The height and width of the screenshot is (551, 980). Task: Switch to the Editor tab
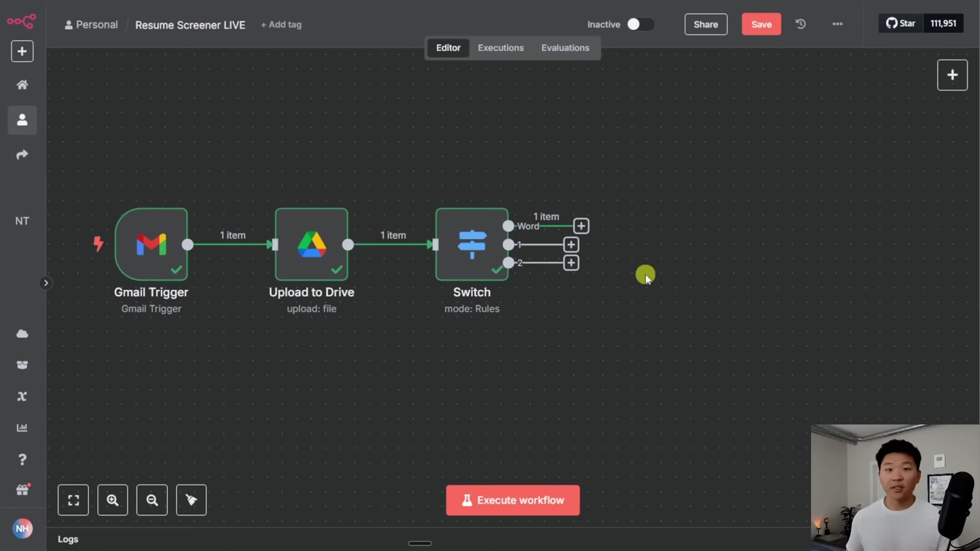(448, 48)
